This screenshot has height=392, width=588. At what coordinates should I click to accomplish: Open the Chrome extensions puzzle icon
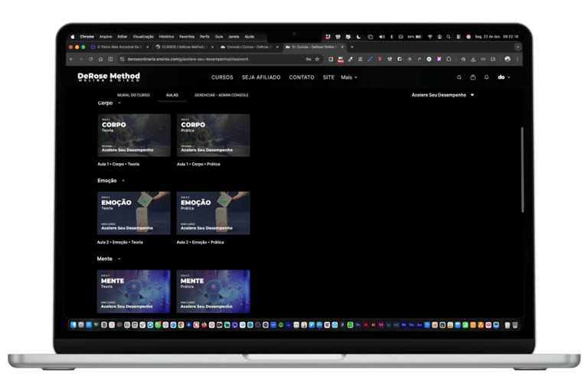pos(449,59)
